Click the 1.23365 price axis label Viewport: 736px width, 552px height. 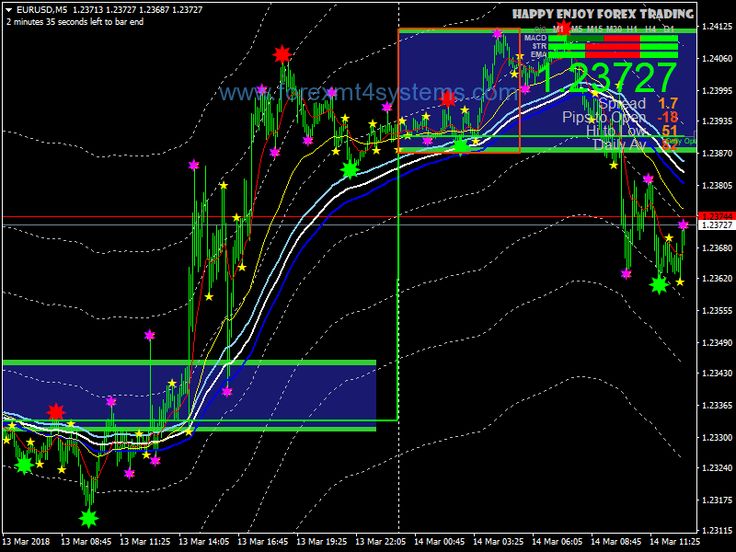point(717,405)
